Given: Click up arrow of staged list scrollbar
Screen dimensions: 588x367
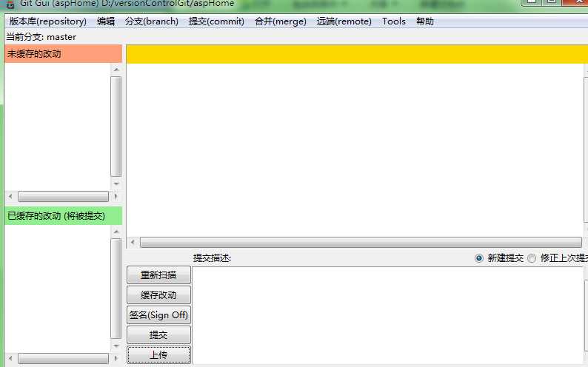Looking at the screenshot, I should click(116, 232).
